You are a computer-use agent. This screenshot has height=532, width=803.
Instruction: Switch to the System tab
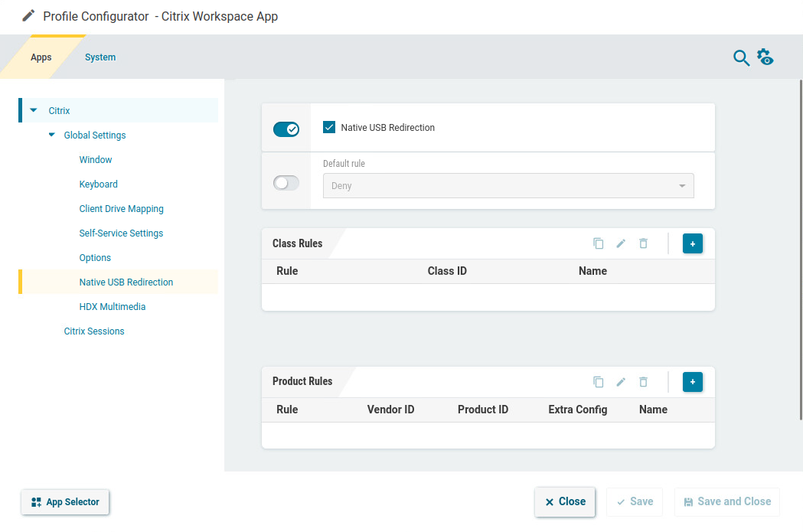tap(100, 57)
